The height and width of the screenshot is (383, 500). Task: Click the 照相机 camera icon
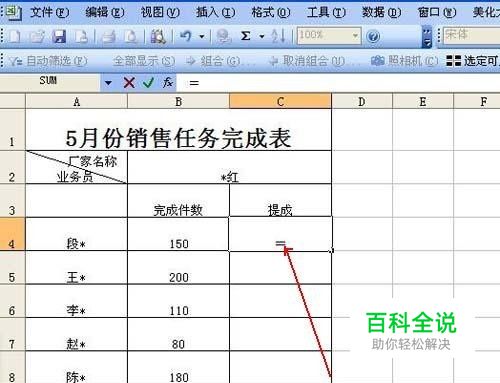[378, 61]
